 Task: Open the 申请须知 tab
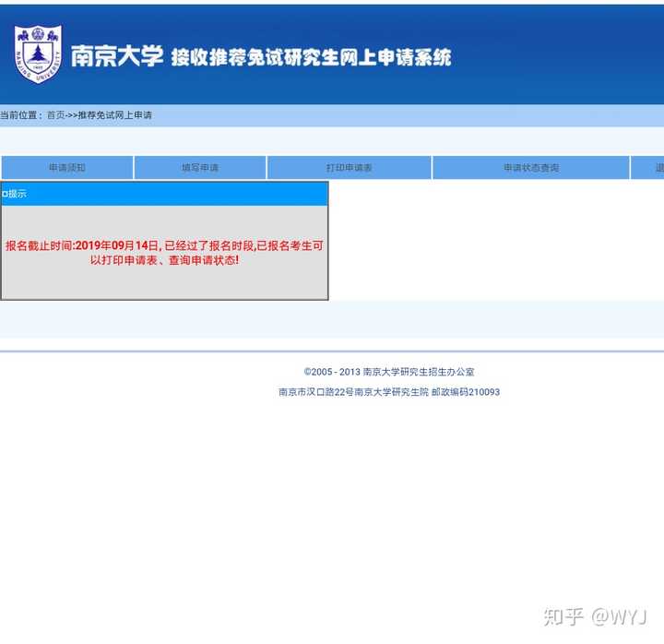point(67,167)
